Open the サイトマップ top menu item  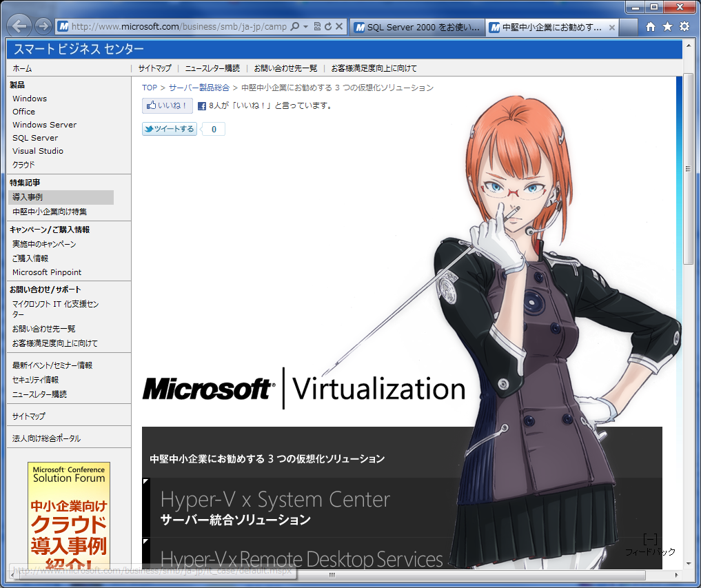(x=154, y=68)
